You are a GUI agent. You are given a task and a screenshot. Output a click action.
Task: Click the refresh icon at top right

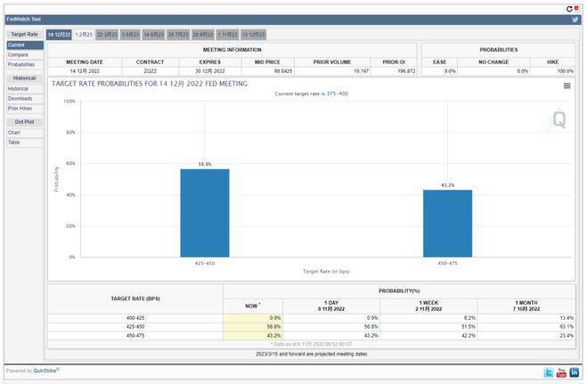tap(568, 8)
